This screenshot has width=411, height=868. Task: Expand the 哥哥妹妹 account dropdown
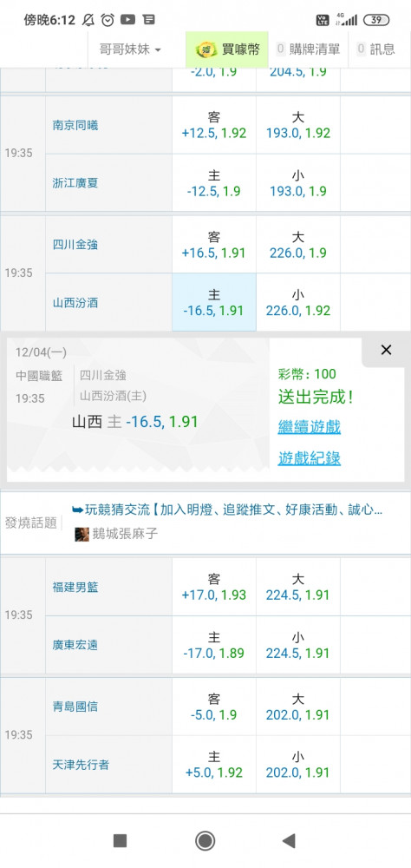(130, 49)
